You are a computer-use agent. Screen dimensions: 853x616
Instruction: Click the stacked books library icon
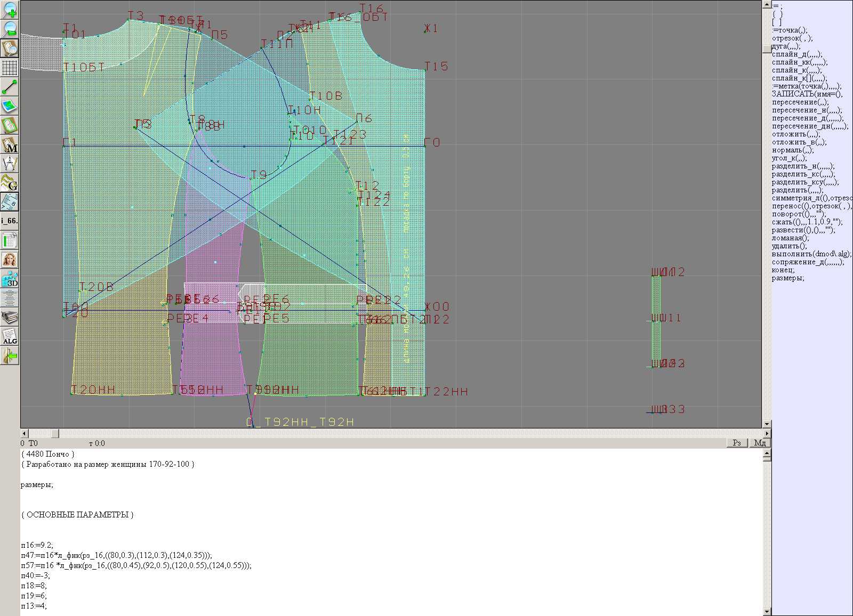pyautogui.click(x=10, y=318)
